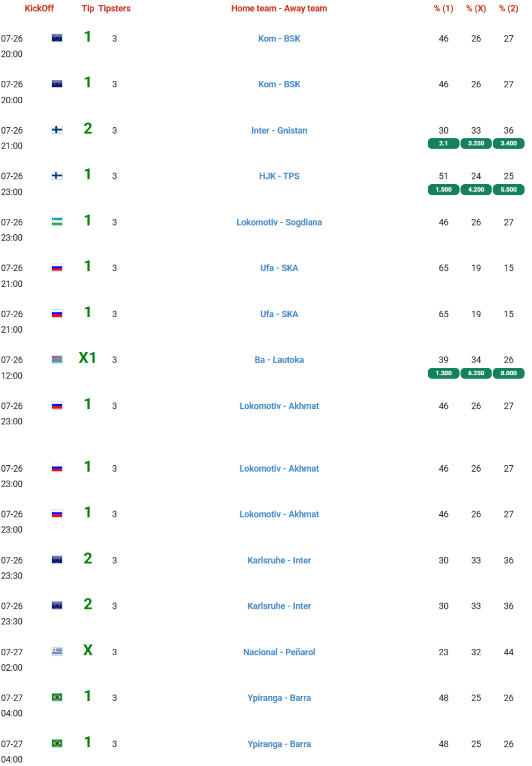
Task: Click the Europe flag beside first Kom - BSK
Action: point(57,38)
